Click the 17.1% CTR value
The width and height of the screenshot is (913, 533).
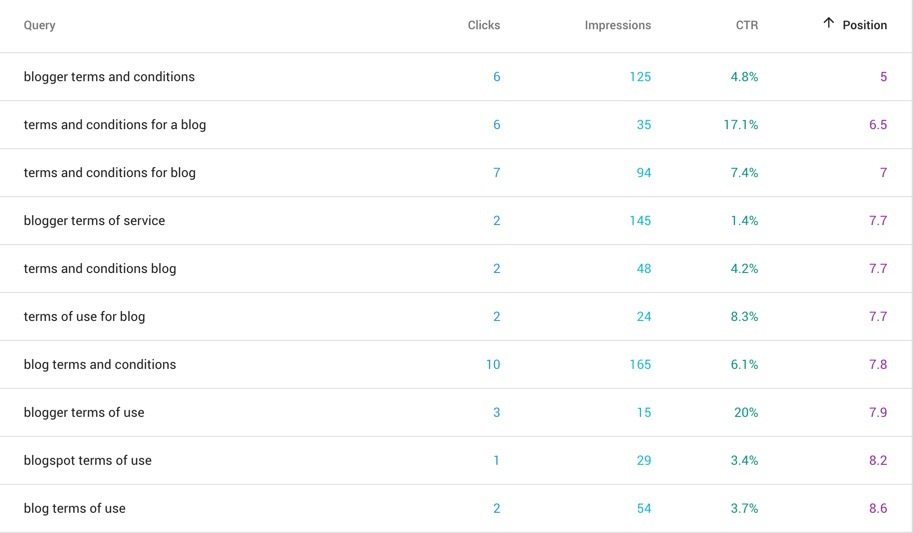coord(741,125)
